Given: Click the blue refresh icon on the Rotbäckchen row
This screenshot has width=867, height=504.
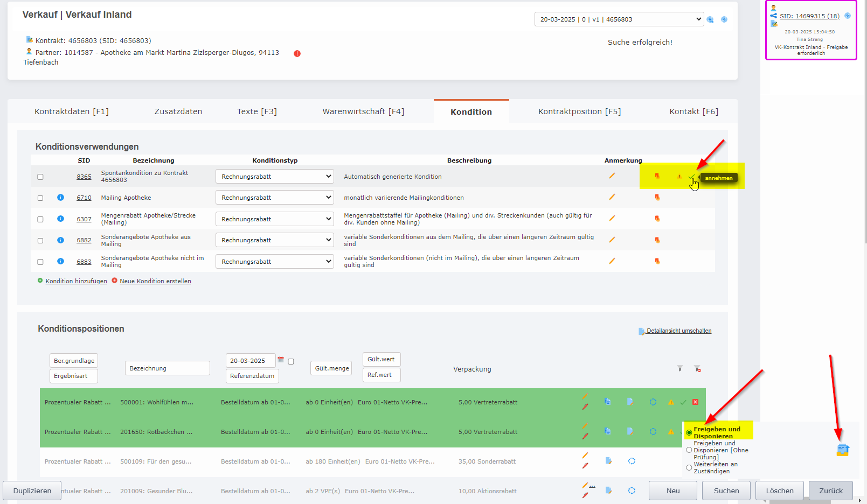Looking at the screenshot, I should click(x=653, y=431).
